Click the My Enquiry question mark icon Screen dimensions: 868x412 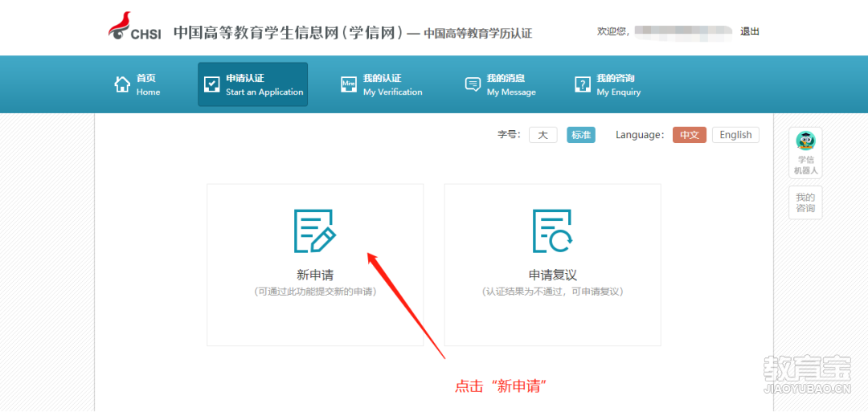pyautogui.click(x=583, y=84)
